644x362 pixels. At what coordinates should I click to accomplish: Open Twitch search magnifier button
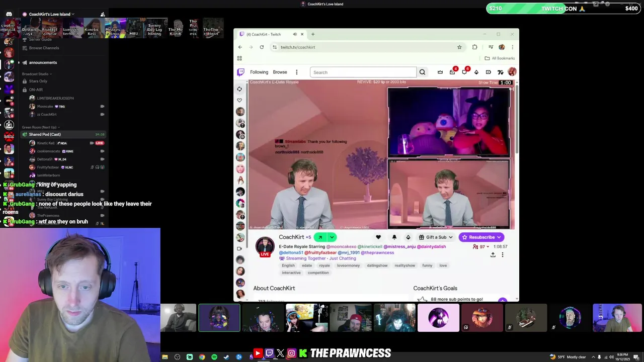(422, 72)
